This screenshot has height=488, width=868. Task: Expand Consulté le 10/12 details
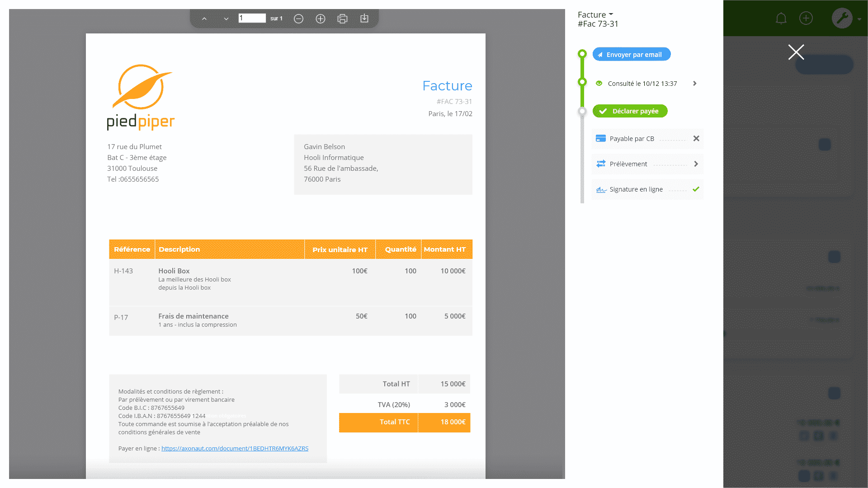[695, 84]
